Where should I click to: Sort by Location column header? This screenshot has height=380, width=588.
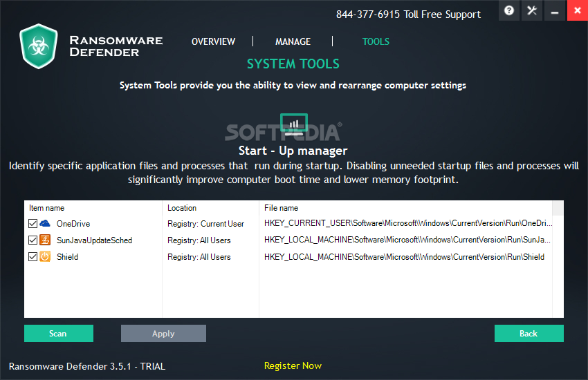(182, 208)
